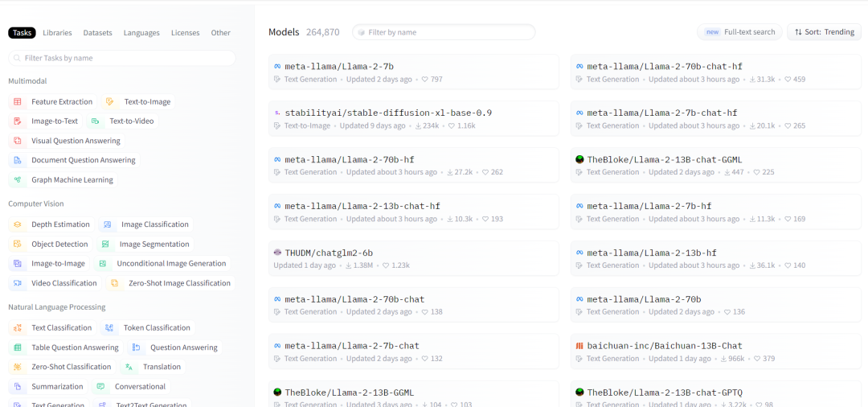Click the Object Detection icon

(18, 245)
